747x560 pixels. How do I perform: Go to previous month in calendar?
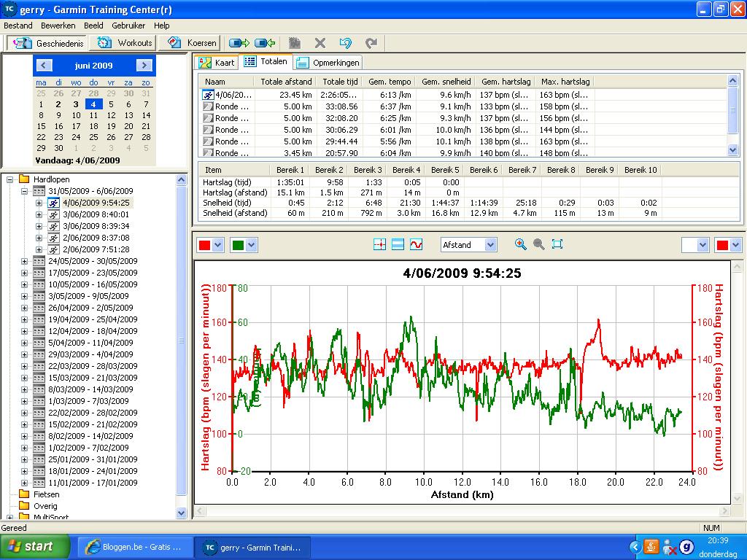click(44, 65)
